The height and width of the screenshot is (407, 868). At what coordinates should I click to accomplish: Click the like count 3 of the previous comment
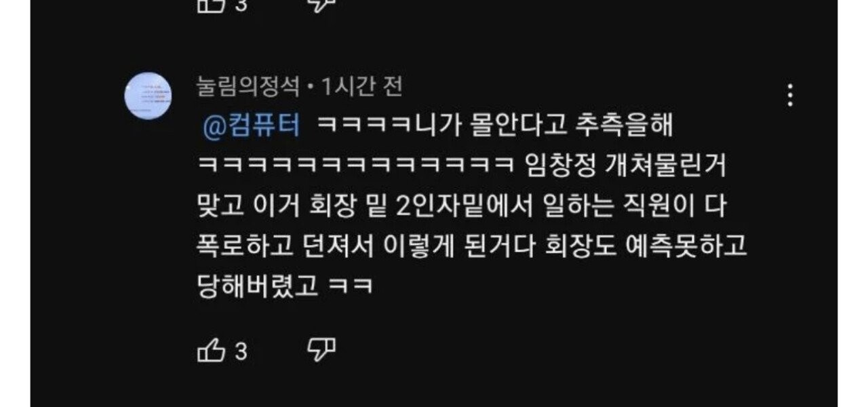click(241, 4)
